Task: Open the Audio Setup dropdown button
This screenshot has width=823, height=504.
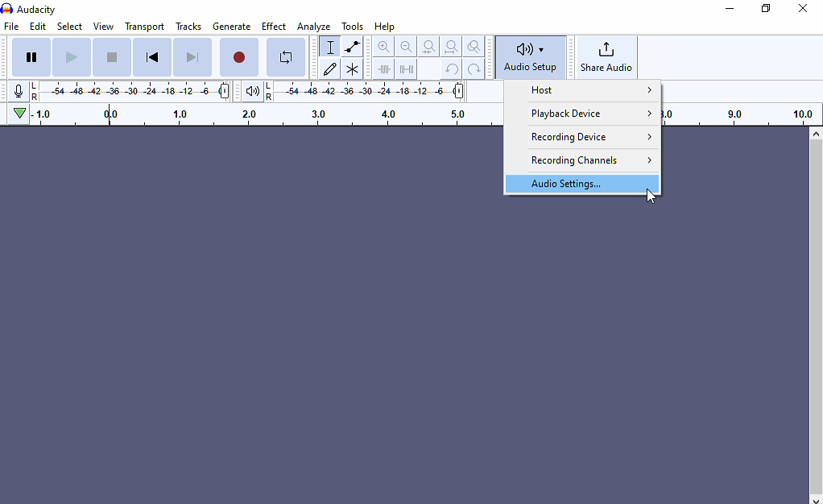Action: click(530, 57)
